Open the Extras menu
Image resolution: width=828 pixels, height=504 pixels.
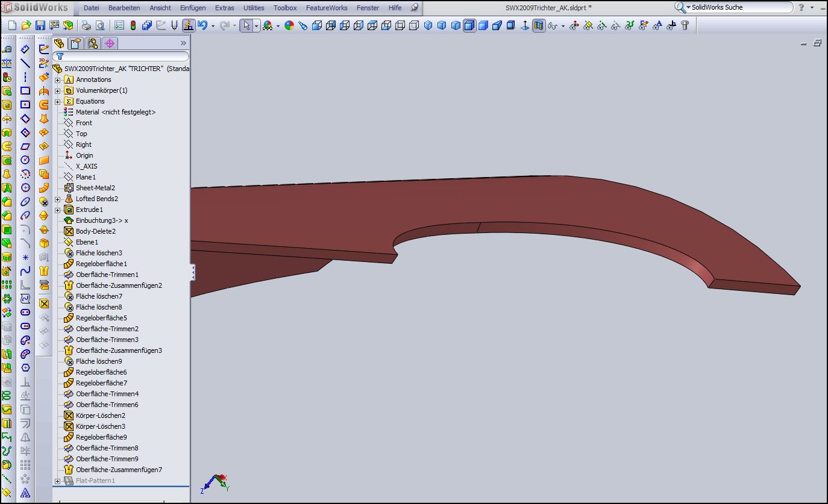225,8
